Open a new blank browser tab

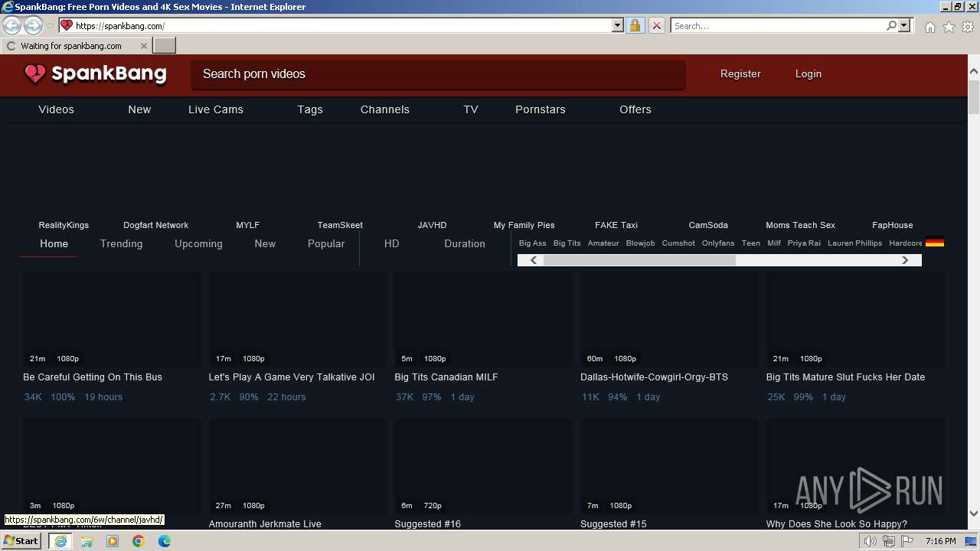pyautogui.click(x=165, y=45)
